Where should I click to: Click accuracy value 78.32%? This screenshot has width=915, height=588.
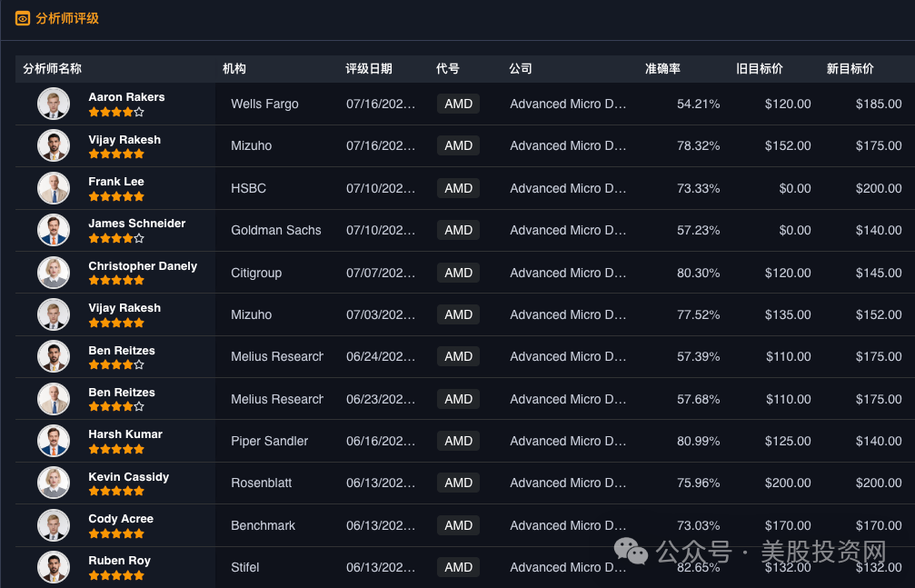tap(699, 146)
